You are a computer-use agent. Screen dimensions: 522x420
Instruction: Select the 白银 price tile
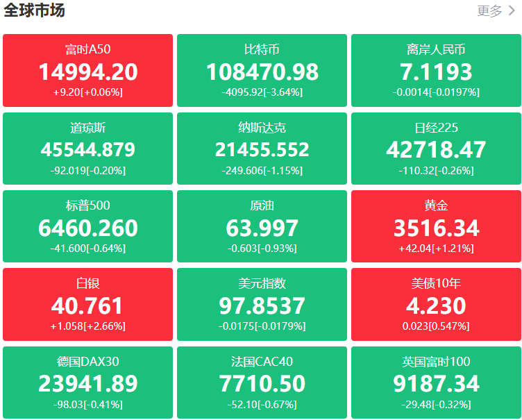point(87,304)
